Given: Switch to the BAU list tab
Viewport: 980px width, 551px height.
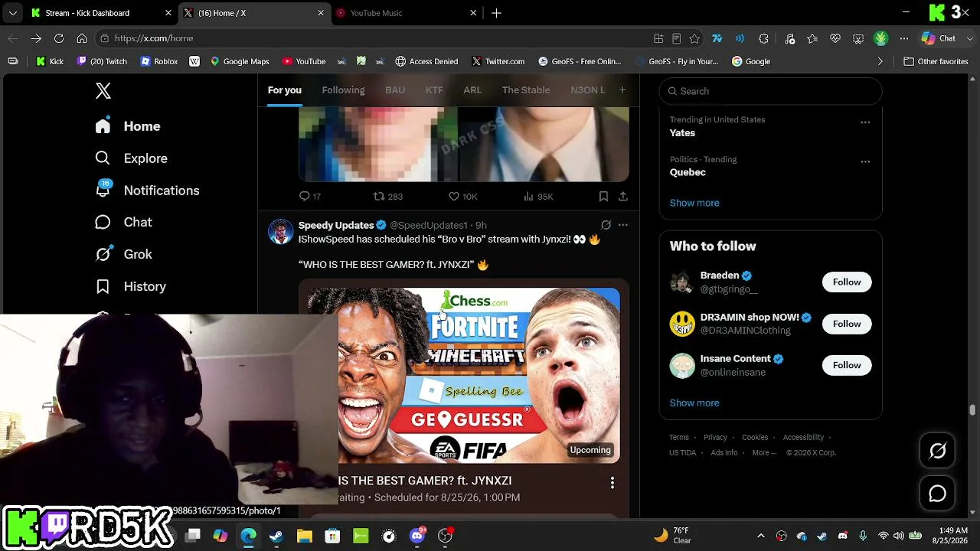Looking at the screenshot, I should [395, 90].
